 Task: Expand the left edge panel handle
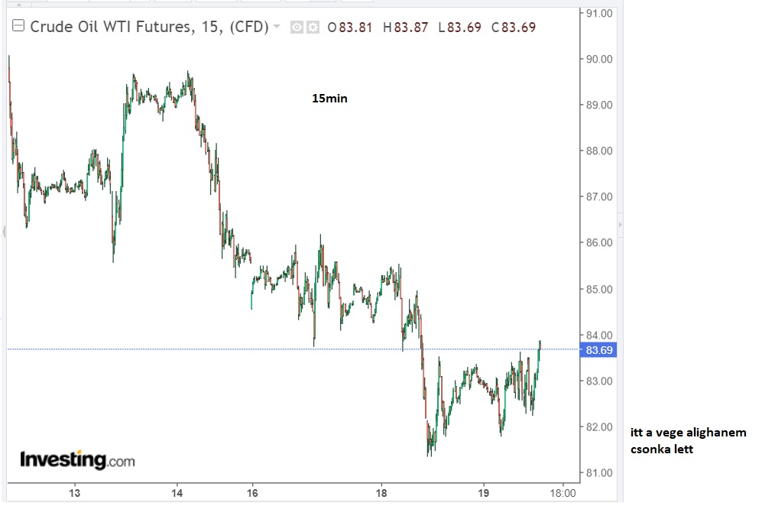point(4,231)
